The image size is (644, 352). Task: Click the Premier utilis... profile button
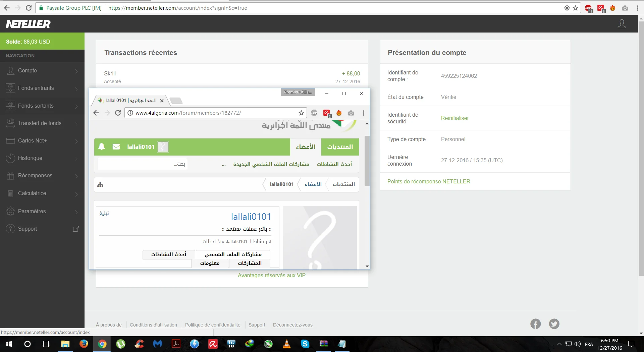298,92
